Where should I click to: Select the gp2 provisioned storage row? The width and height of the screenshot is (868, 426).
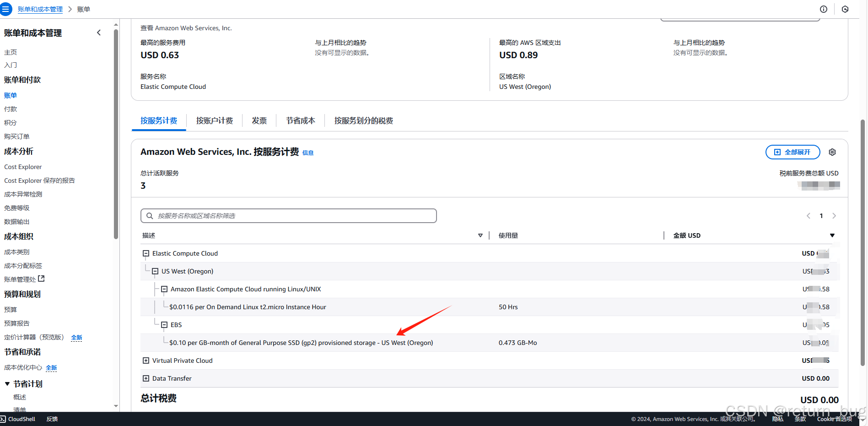pyautogui.click(x=490, y=343)
